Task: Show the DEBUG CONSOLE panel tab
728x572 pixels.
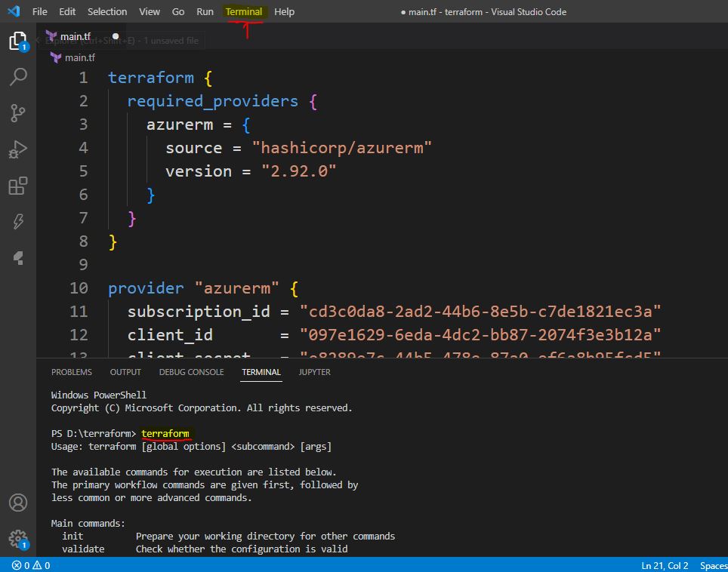Action: (191, 372)
